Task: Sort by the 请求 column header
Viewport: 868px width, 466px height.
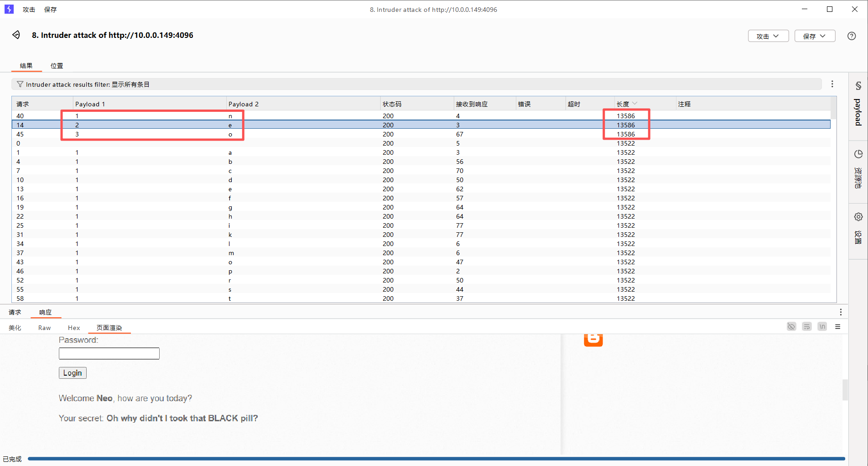Action: tap(42, 104)
